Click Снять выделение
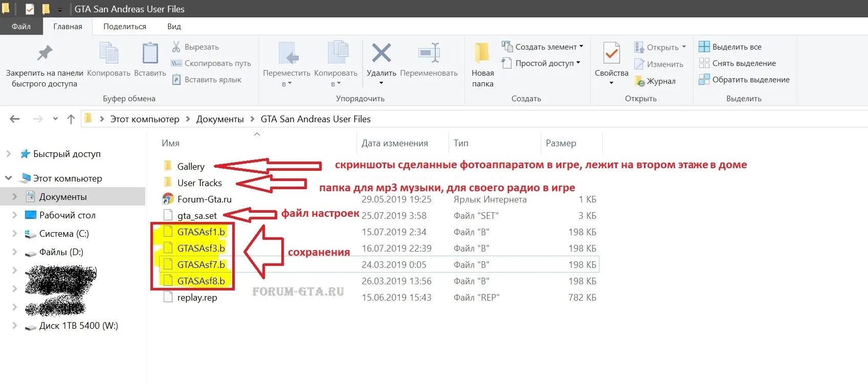The image size is (868, 384). pos(737,63)
